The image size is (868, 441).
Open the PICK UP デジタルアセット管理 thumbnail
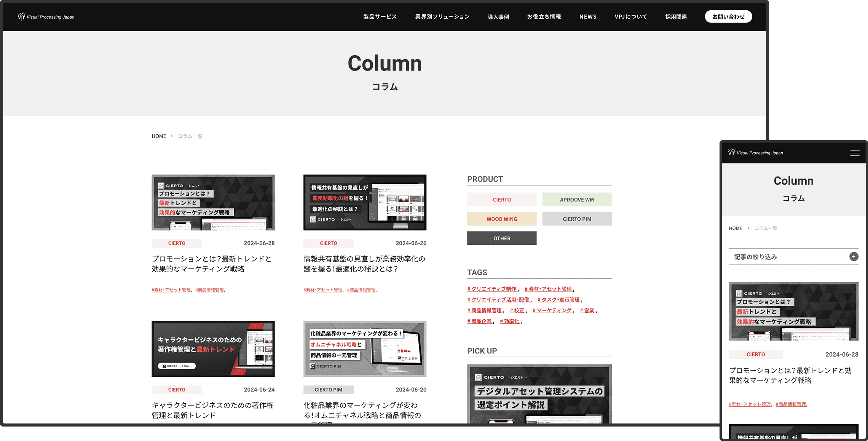click(539, 394)
